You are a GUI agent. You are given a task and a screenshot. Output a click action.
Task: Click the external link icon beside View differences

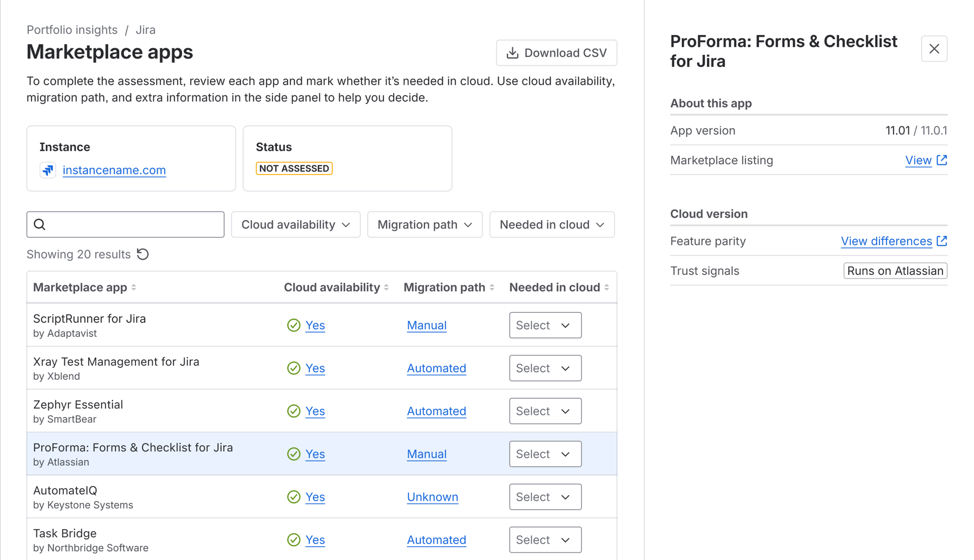tap(943, 241)
